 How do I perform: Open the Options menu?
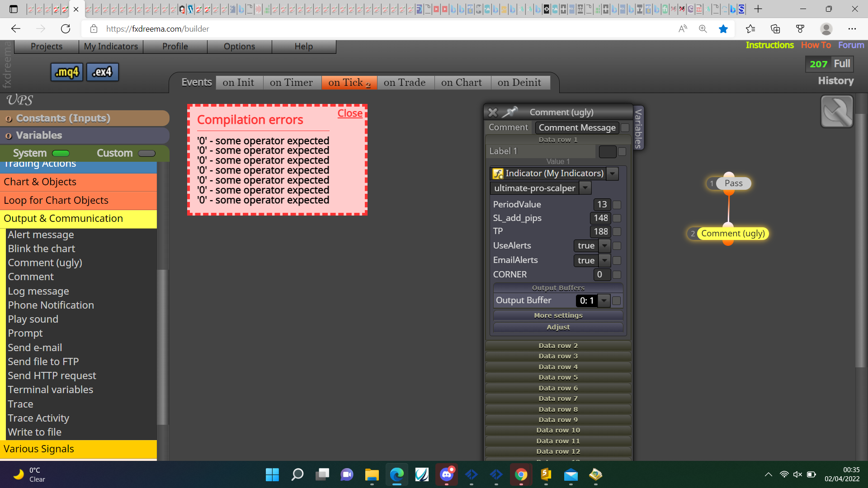point(240,47)
